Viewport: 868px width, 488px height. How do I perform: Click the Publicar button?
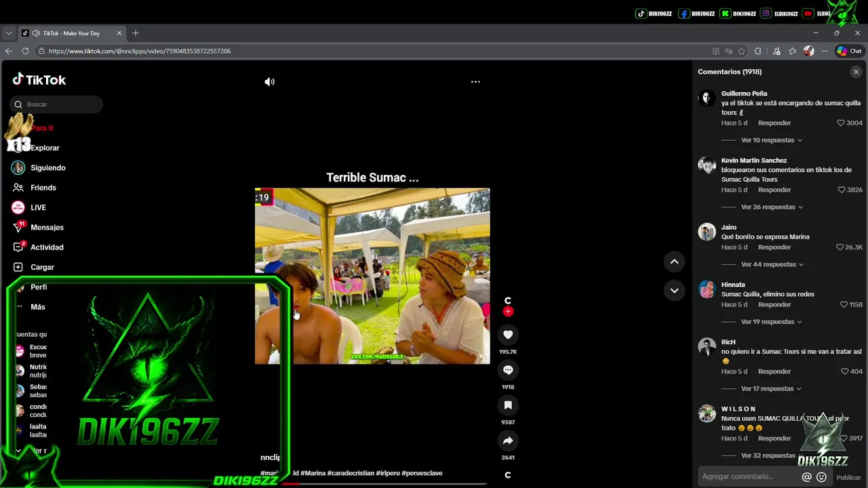coord(848,477)
